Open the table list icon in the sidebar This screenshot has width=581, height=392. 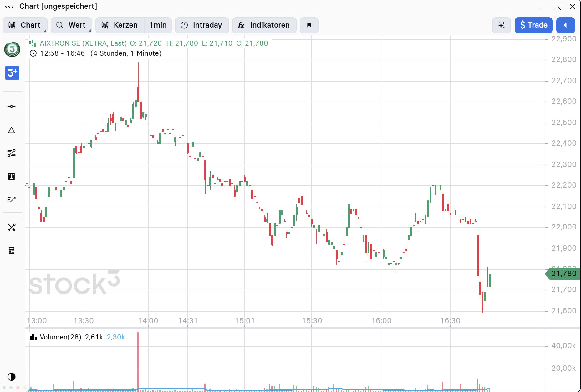(x=12, y=250)
